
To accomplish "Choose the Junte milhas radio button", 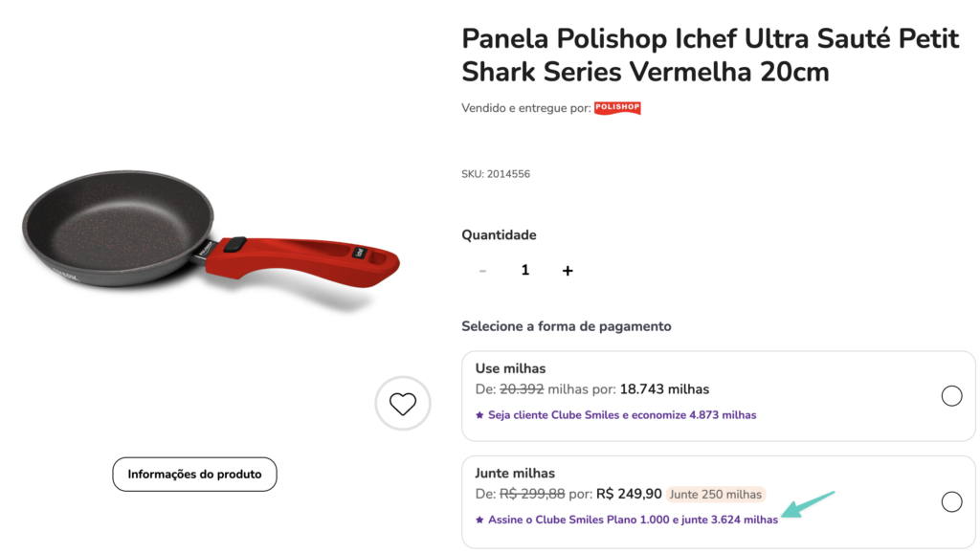I will click(951, 501).
